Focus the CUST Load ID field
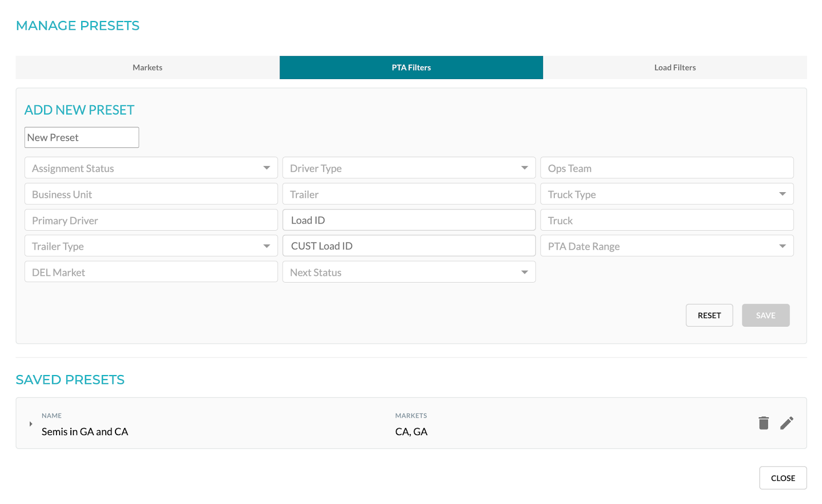Viewport: 822px width, 504px height. [x=409, y=246]
